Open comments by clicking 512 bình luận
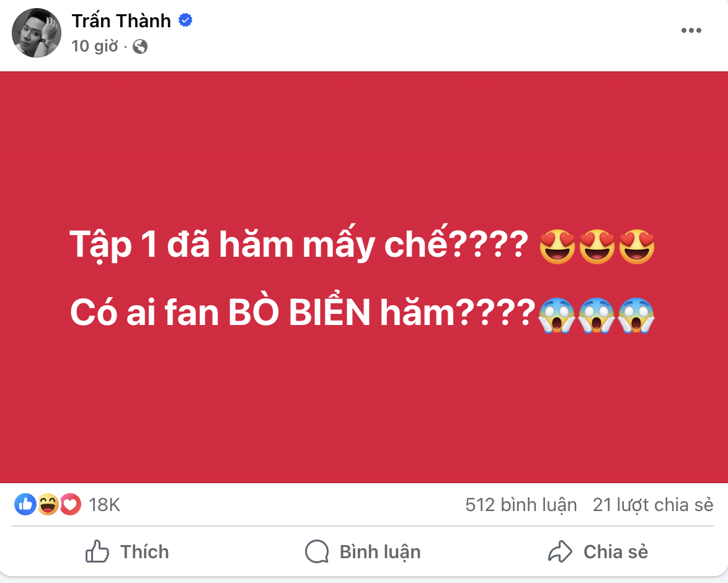The width and height of the screenshot is (728, 583). click(x=521, y=505)
